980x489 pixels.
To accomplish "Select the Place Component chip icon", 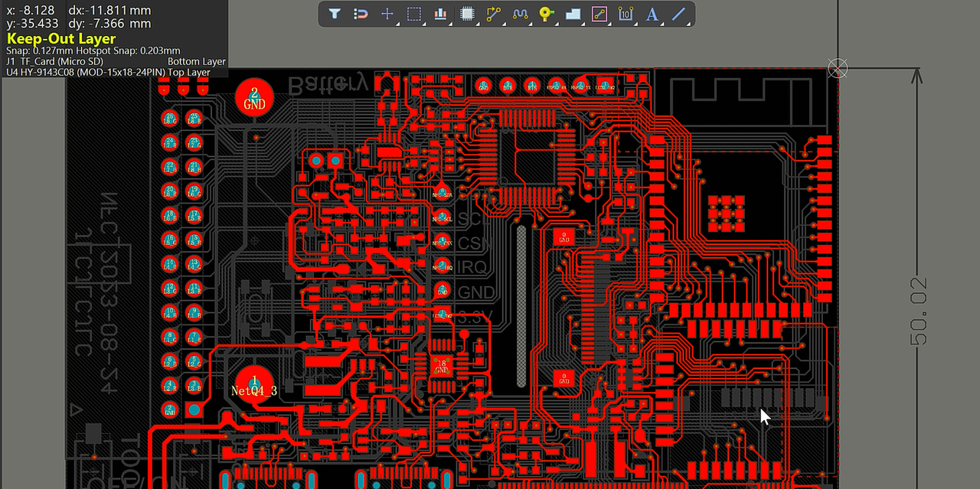I will (x=466, y=14).
